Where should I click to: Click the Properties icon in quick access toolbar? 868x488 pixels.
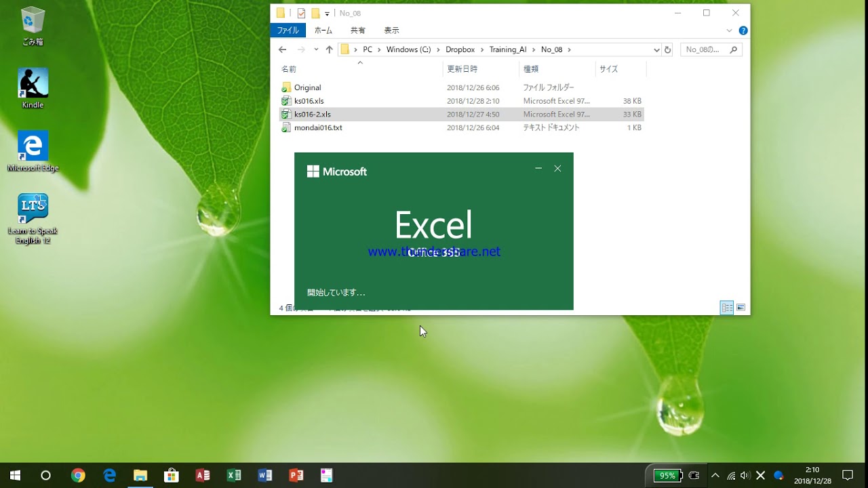pos(301,13)
